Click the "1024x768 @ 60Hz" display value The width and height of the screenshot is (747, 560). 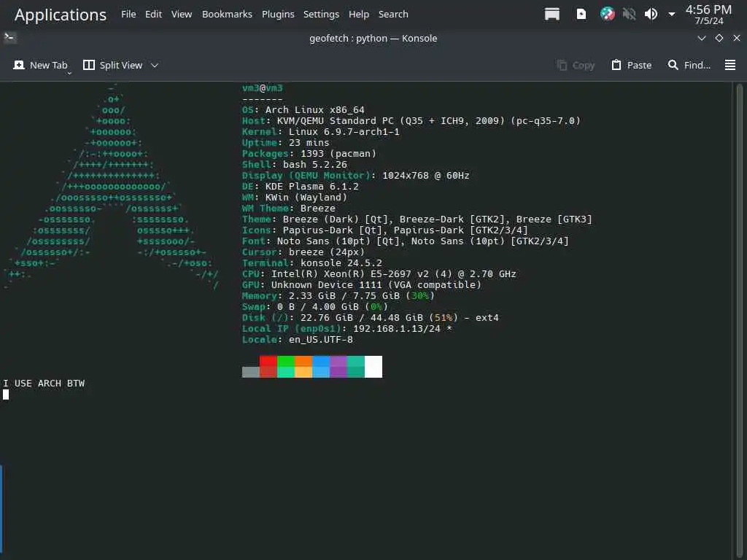pyautogui.click(x=426, y=176)
